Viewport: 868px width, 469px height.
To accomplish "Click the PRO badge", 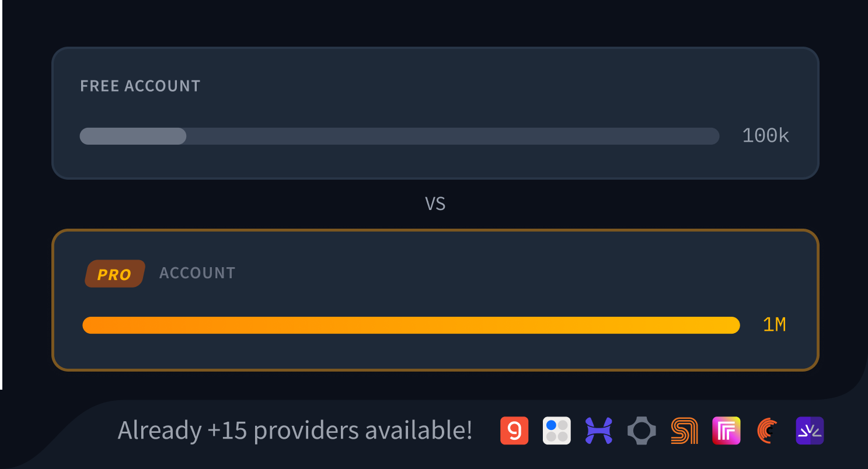I will pyautogui.click(x=114, y=273).
